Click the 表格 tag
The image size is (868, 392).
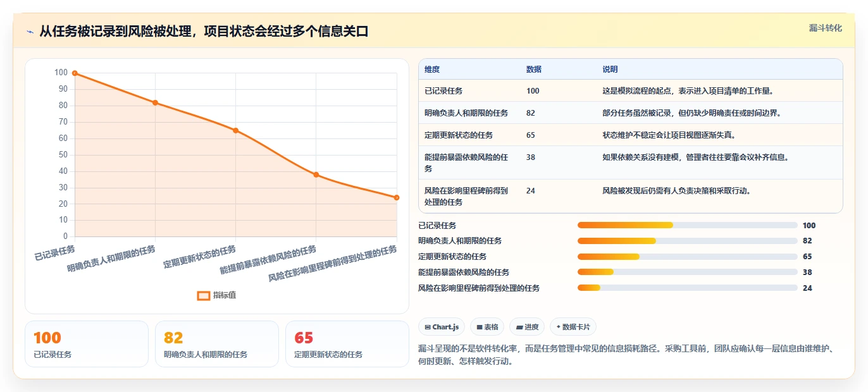point(487,327)
